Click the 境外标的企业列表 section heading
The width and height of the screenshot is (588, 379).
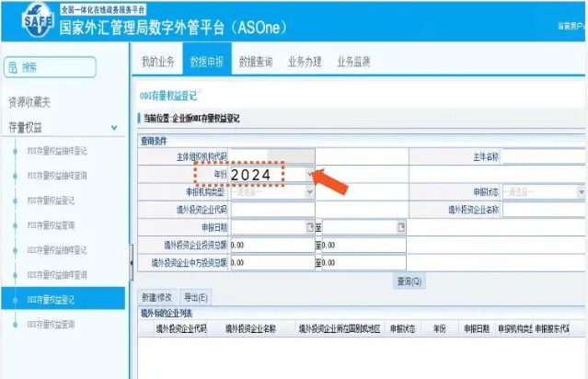click(x=167, y=313)
